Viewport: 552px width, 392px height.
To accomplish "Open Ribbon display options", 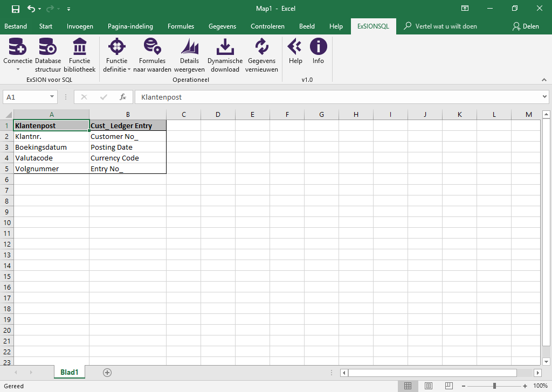I will pyautogui.click(x=465, y=9).
